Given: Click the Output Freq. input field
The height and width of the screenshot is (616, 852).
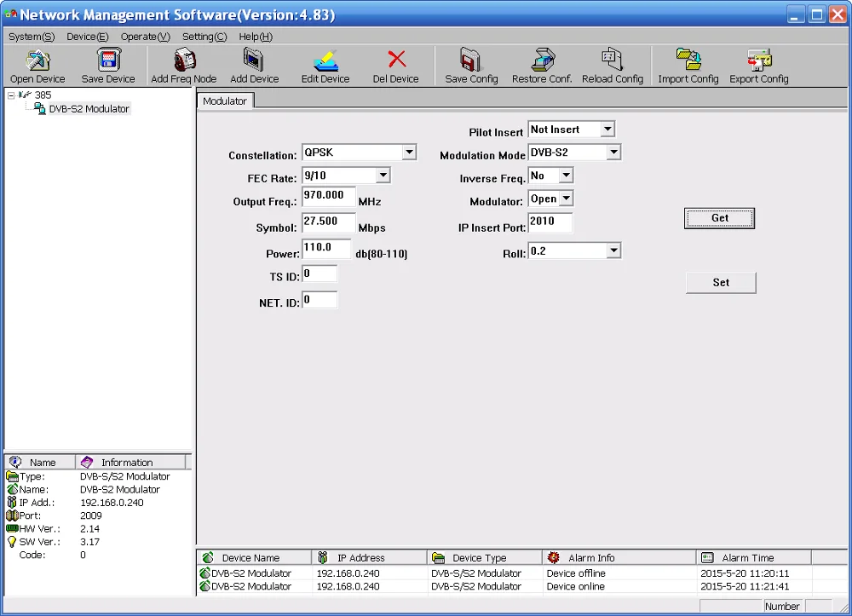Looking at the screenshot, I should click(329, 197).
